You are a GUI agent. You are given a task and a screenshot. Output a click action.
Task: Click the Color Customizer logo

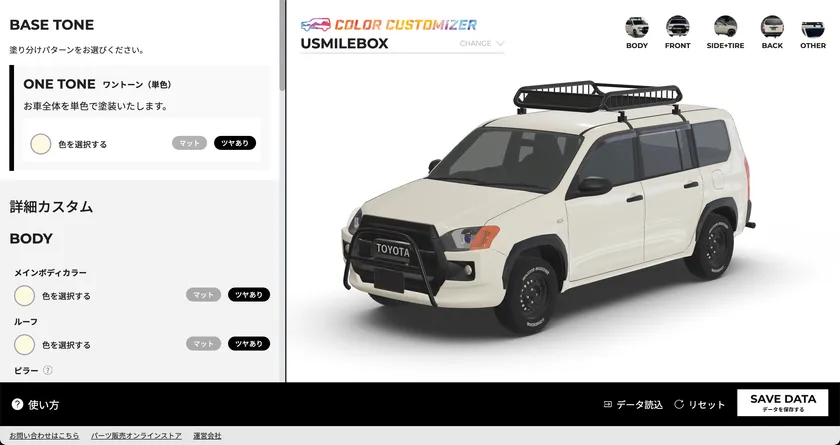(x=388, y=25)
